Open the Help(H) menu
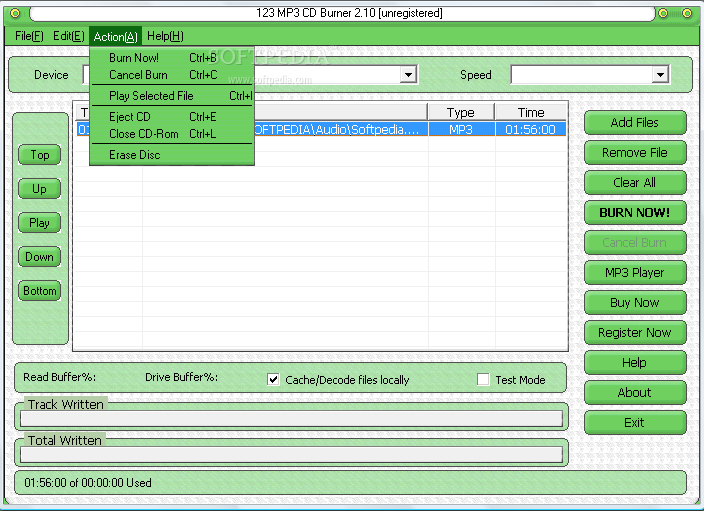Viewport: 704px width, 511px height. (165, 36)
